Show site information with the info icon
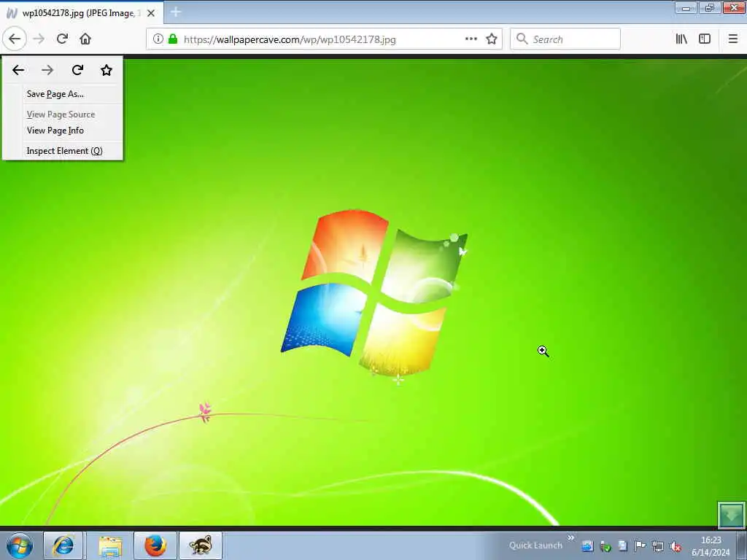This screenshot has height=560, width=747. pos(158,39)
